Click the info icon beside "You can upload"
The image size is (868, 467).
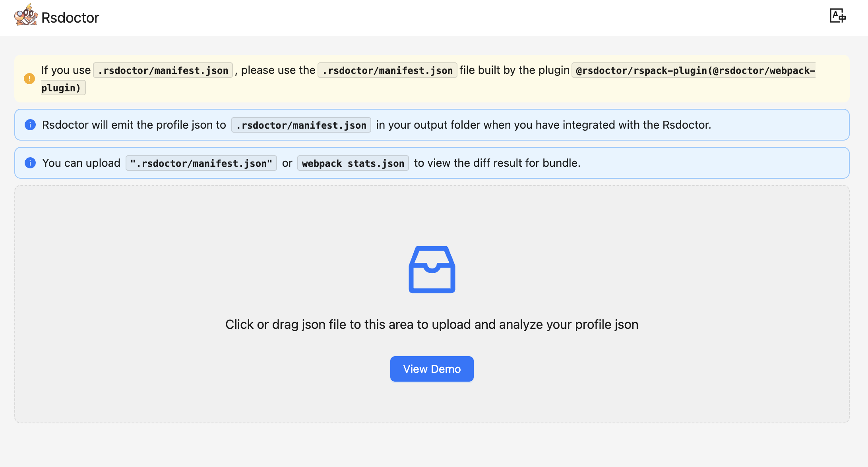tap(30, 163)
